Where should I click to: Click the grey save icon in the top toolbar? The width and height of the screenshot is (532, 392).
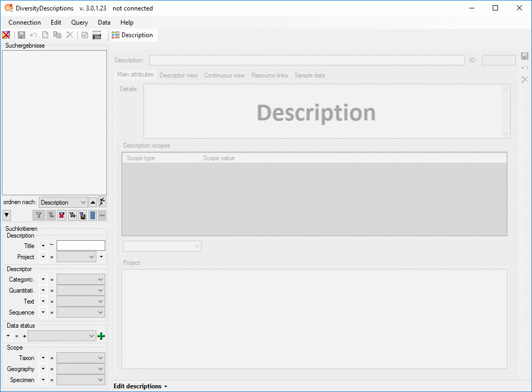(x=21, y=35)
